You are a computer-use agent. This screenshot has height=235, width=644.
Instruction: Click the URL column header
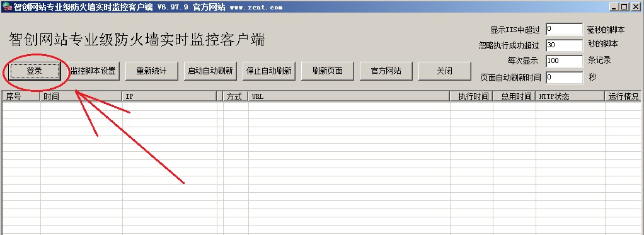349,96
